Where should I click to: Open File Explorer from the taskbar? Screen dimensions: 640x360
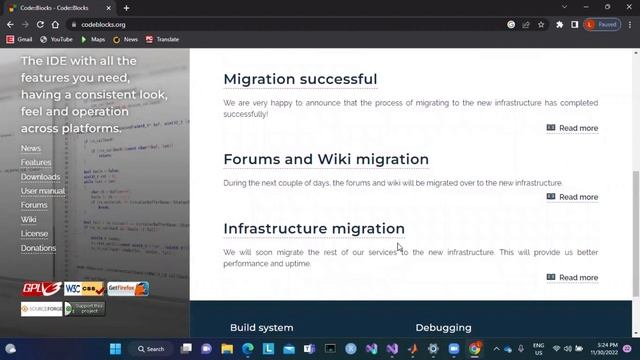click(227, 349)
